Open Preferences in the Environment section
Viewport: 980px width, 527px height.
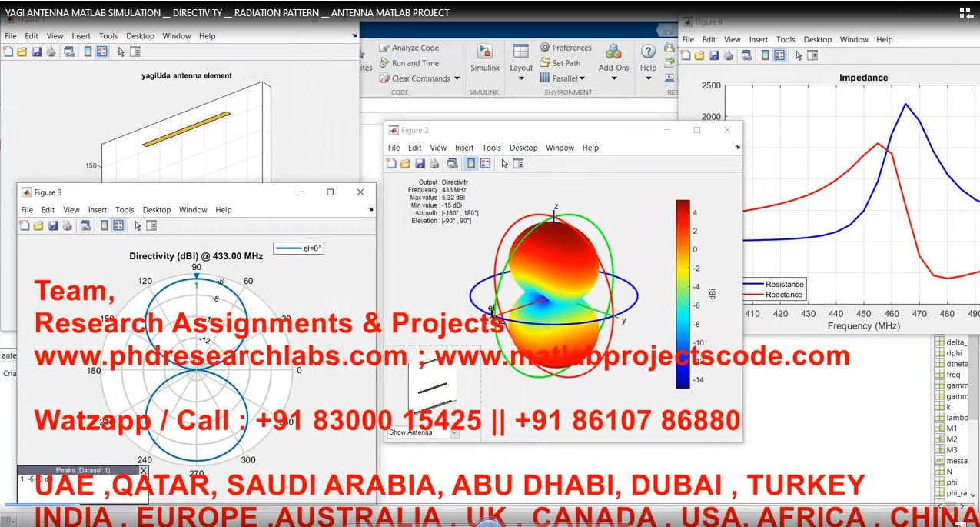pos(566,48)
